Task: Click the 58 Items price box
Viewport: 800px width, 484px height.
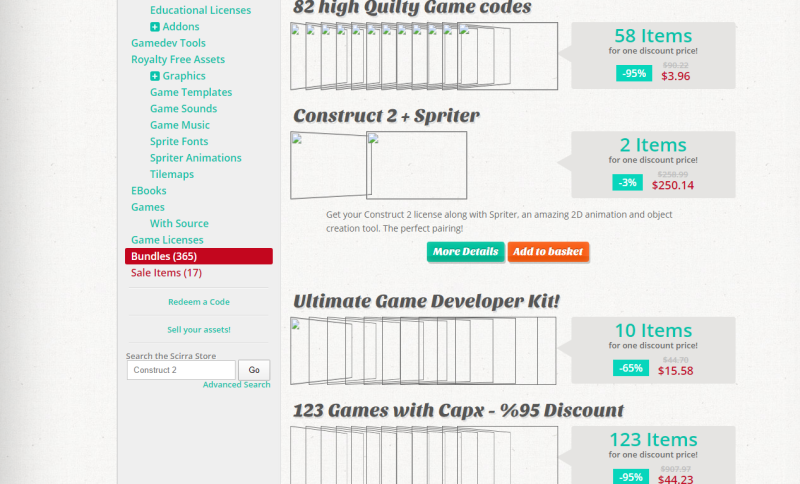Action: tap(653, 56)
